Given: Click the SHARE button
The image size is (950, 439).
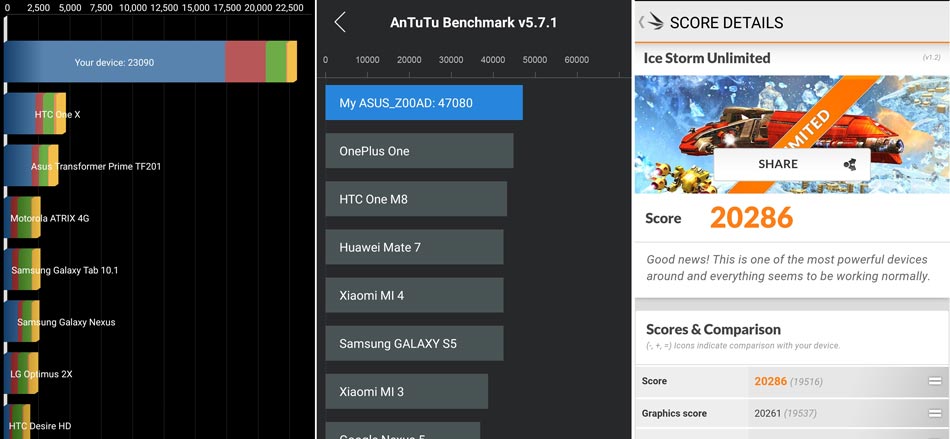Looking at the screenshot, I should pos(792,164).
